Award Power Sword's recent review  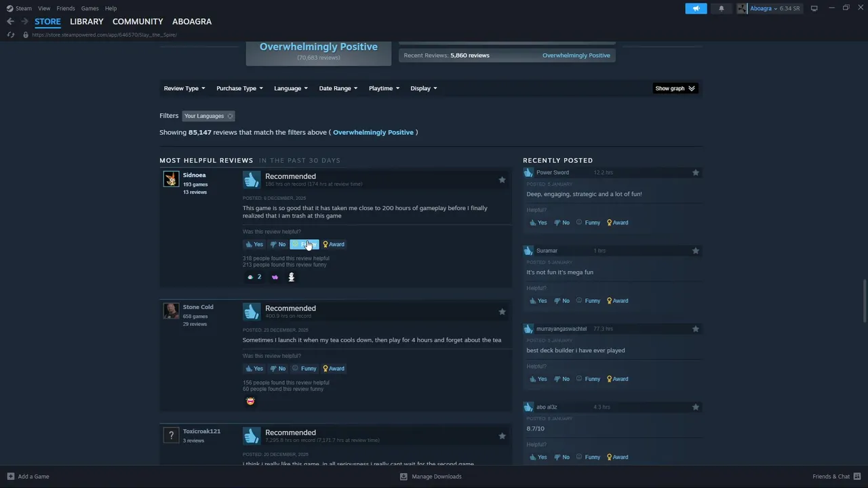(618, 223)
